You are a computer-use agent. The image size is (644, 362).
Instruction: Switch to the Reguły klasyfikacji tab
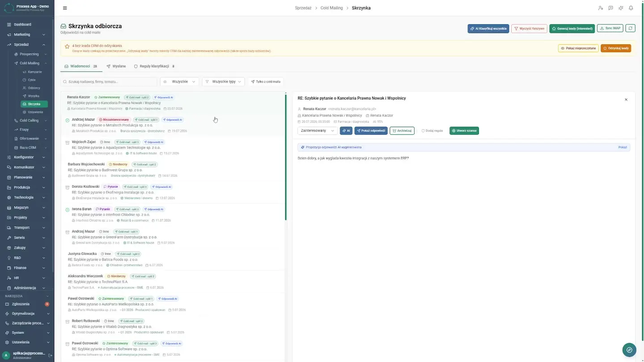tap(154, 66)
